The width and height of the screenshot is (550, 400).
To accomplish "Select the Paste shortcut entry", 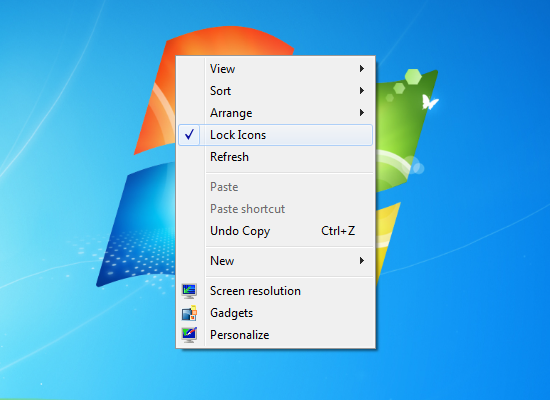I will [x=275, y=209].
